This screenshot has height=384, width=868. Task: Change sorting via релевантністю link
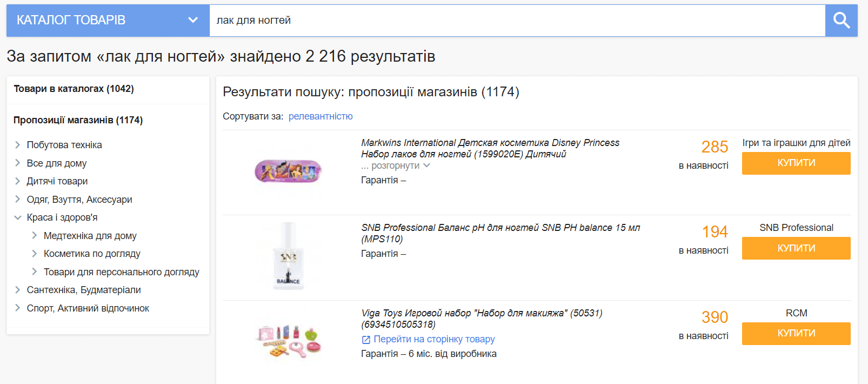321,116
